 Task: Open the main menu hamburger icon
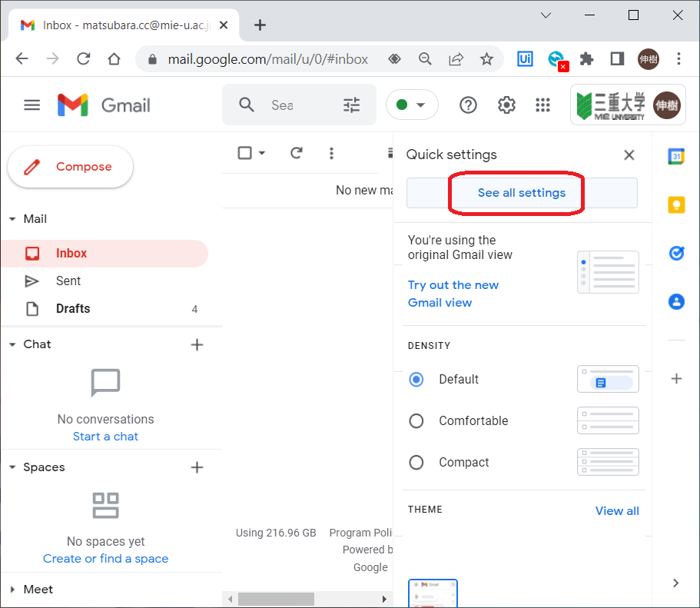32,105
